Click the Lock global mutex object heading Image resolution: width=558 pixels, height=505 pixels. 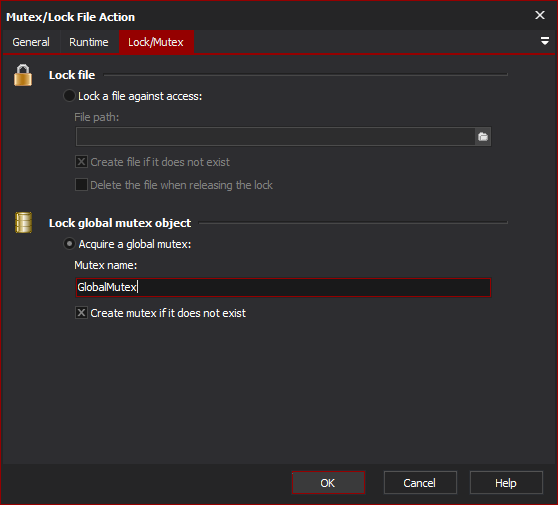(x=120, y=223)
